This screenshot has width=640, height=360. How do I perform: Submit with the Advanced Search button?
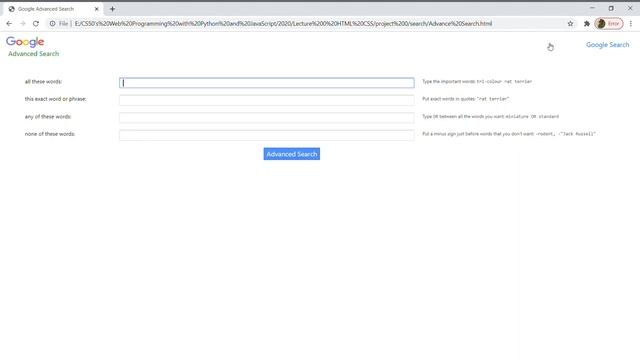[x=291, y=154]
